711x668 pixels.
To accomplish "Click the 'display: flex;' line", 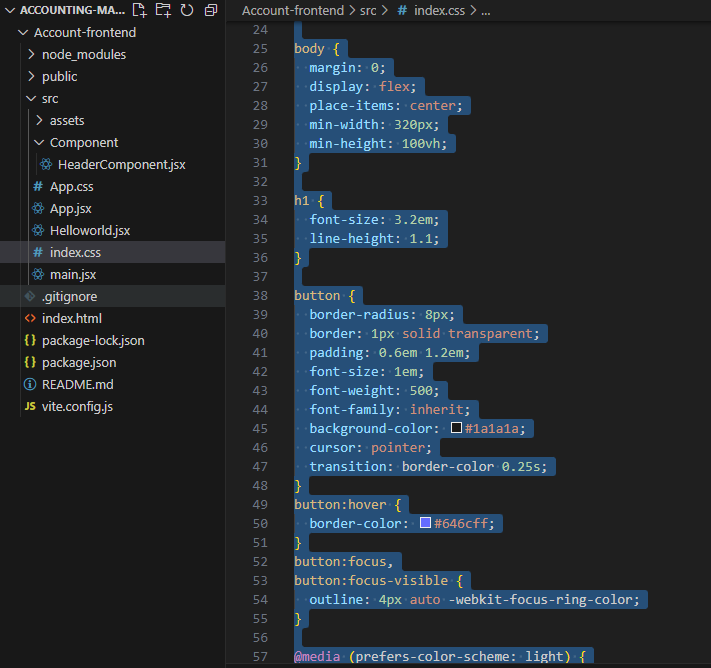I will point(362,86).
